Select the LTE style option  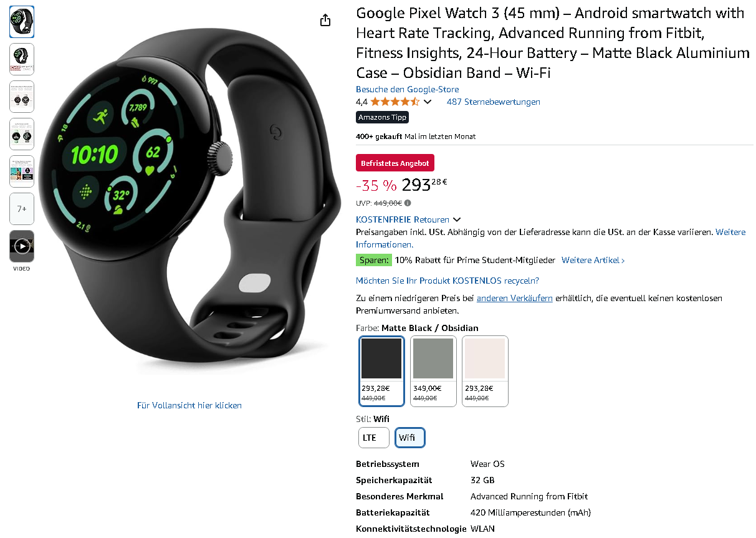coord(374,438)
